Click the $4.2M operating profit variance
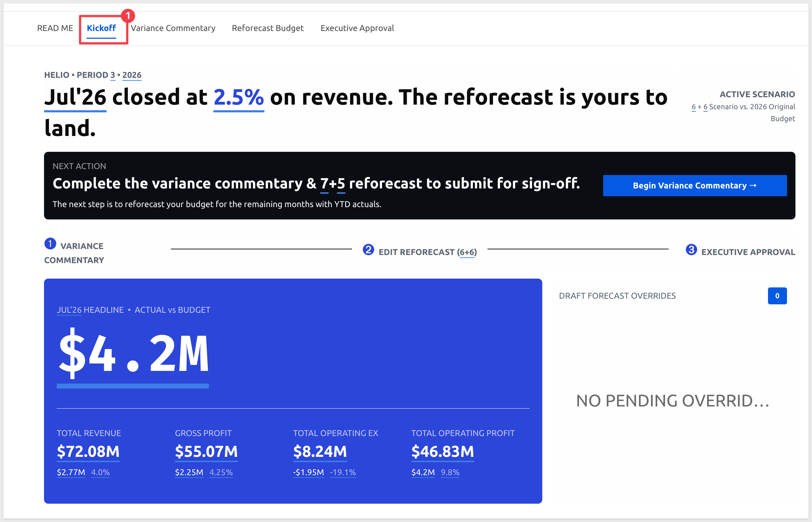This screenshot has height=522, width=812. (x=423, y=472)
